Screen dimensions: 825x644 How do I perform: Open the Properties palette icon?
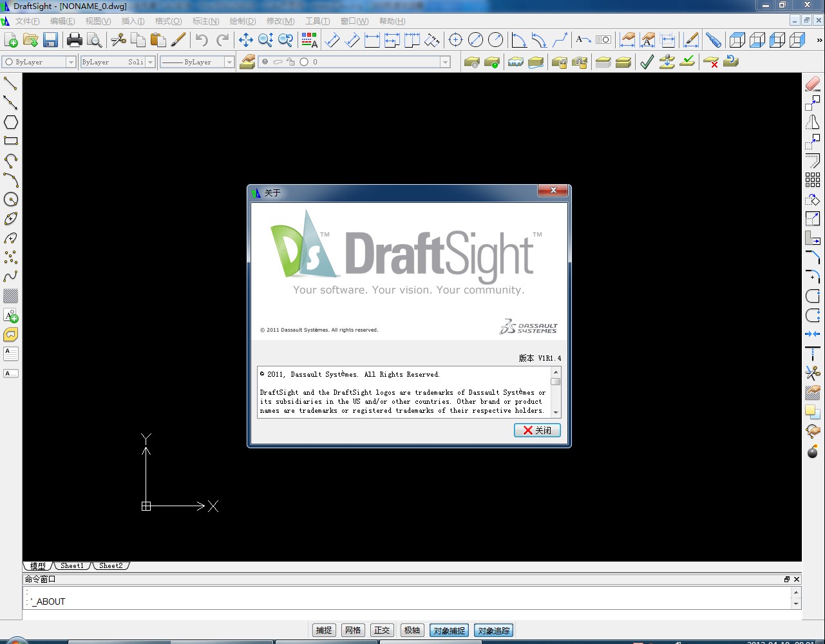pyautogui.click(x=310, y=41)
